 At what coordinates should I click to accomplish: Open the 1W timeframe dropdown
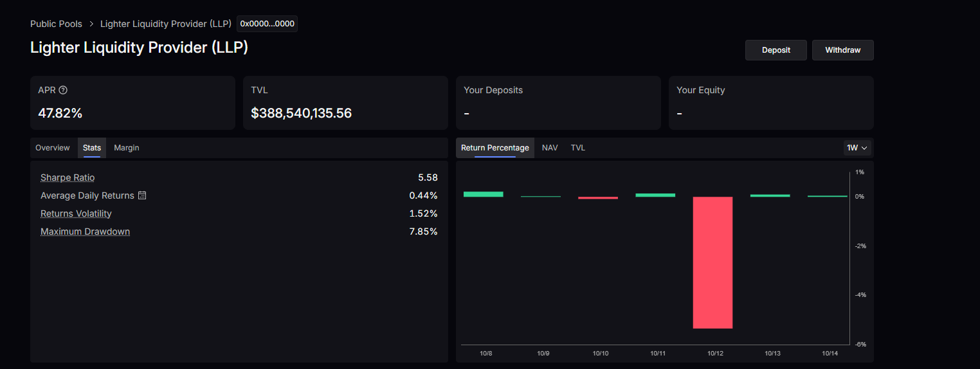857,148
